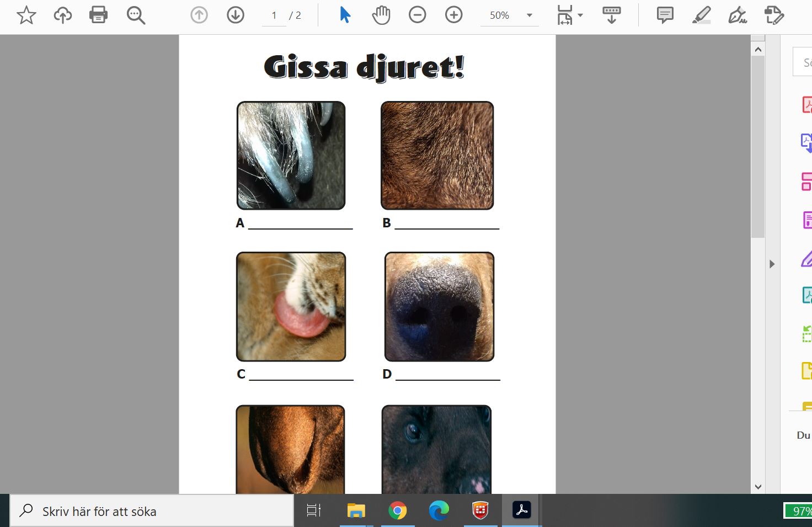Activate Read Mode from the toolbar

coord(611,15)
